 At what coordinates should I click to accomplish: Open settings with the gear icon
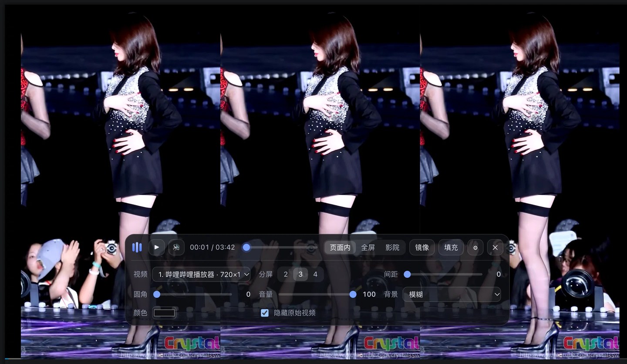475,247
